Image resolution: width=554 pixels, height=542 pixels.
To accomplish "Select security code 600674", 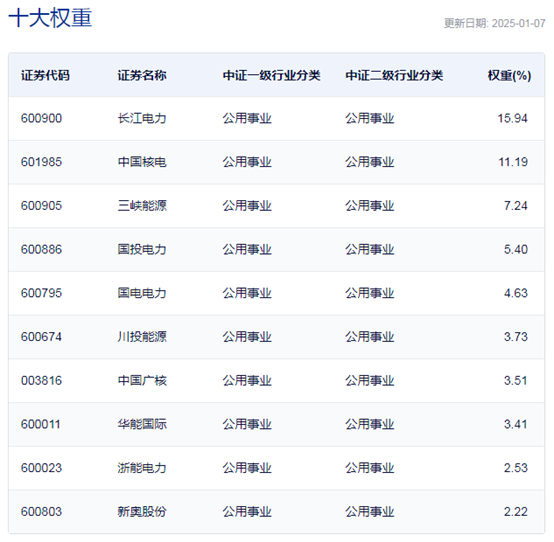I will (x=41, y=337).
